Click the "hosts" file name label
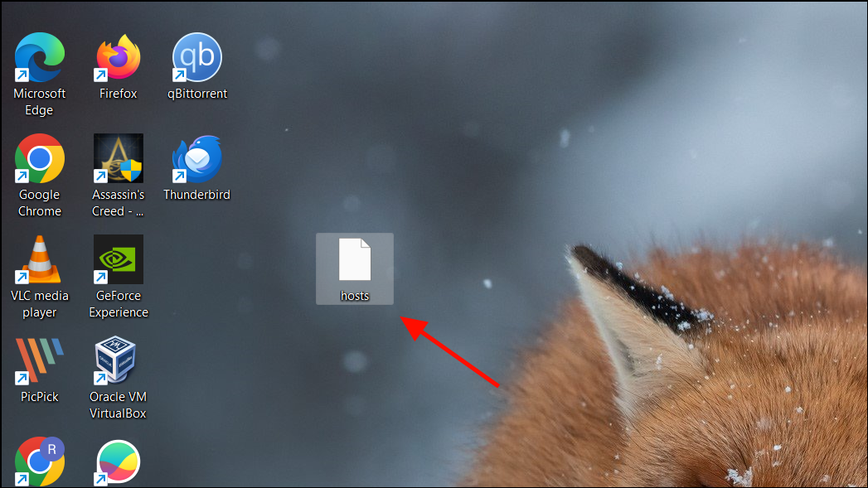 pyautogui.click(x=355, y=296)
